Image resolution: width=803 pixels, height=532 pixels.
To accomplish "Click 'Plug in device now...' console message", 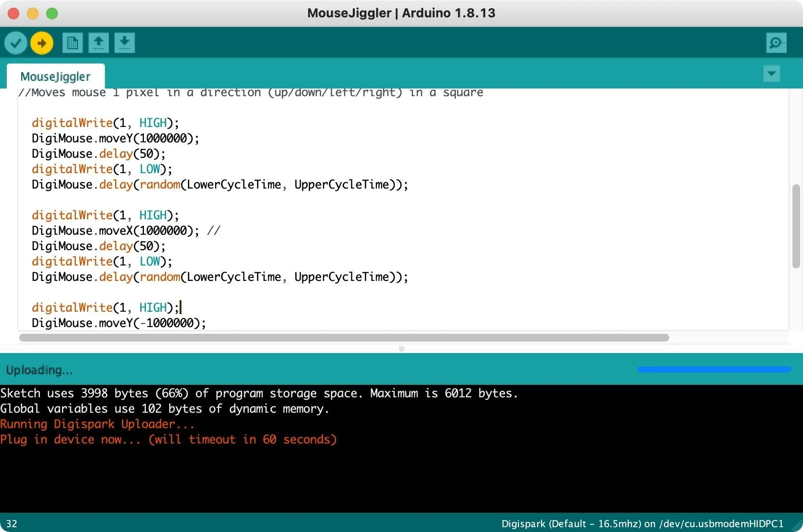I will (x=168, y=440).
